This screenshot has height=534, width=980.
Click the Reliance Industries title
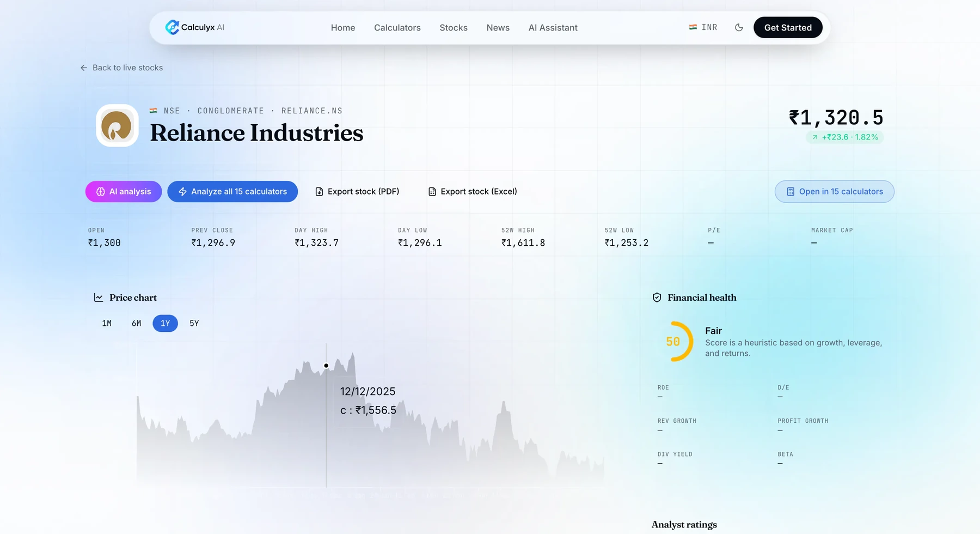256,132
